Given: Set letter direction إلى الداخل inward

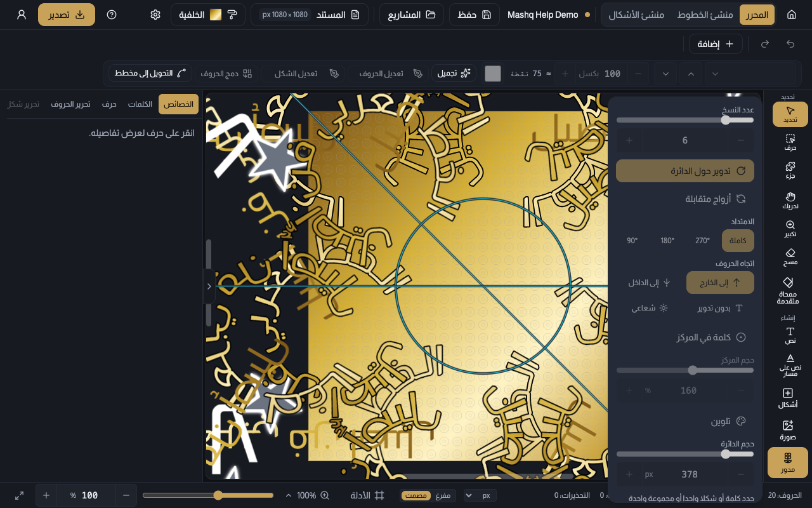Looking at the screenshot, I should click(x=650, y=283).
